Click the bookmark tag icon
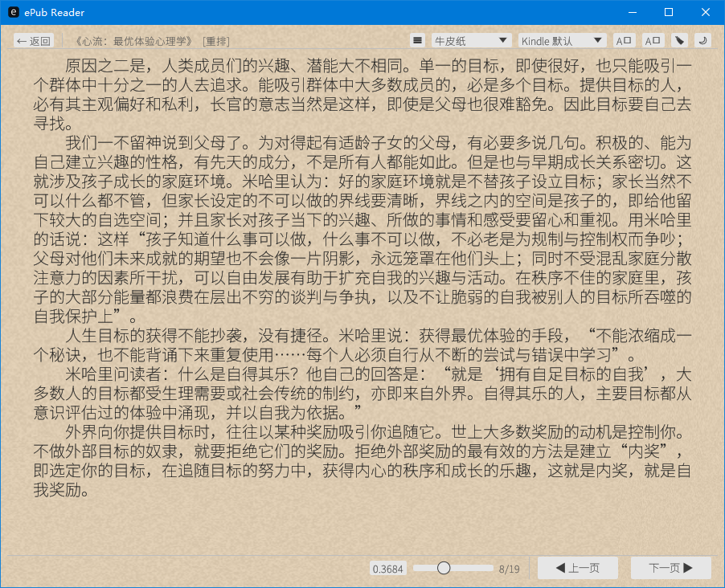Image resolution: width=725 pixels, height=588 pixels. coord(680,41)
